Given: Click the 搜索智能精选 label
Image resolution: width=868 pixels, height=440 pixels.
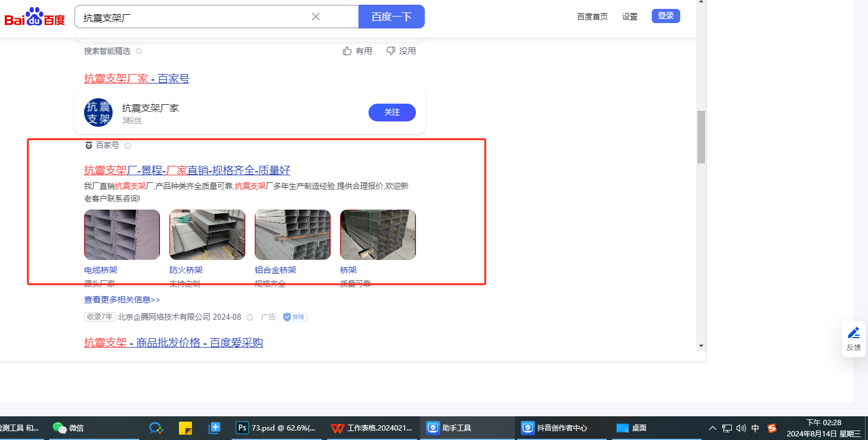Looking at the screenshot, I should click(107, 51).
